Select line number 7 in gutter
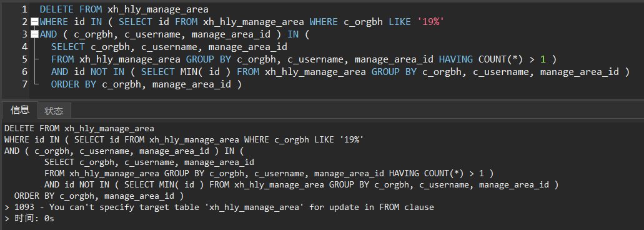This screenshot has width=644, height=230. [24, 84]
